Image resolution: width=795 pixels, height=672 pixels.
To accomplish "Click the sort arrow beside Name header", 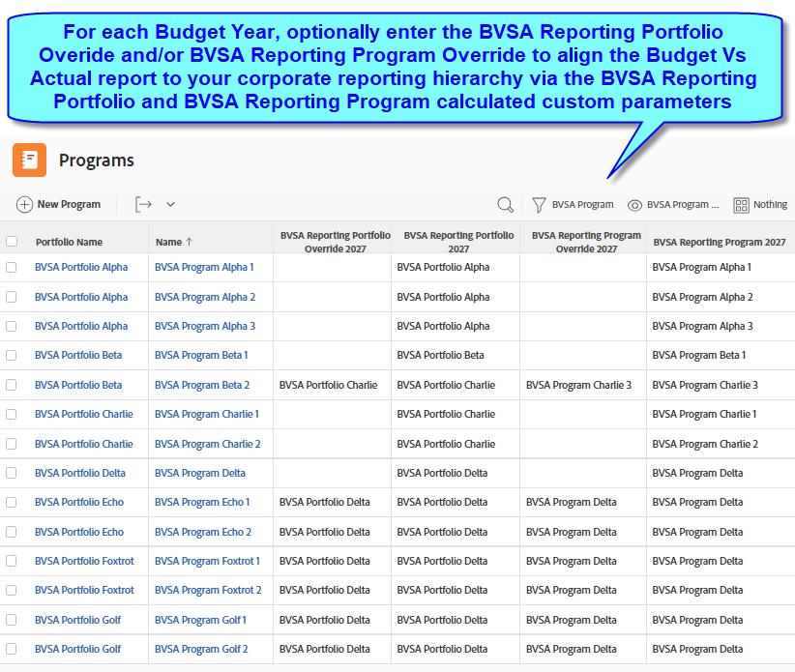I will point(190,242).
